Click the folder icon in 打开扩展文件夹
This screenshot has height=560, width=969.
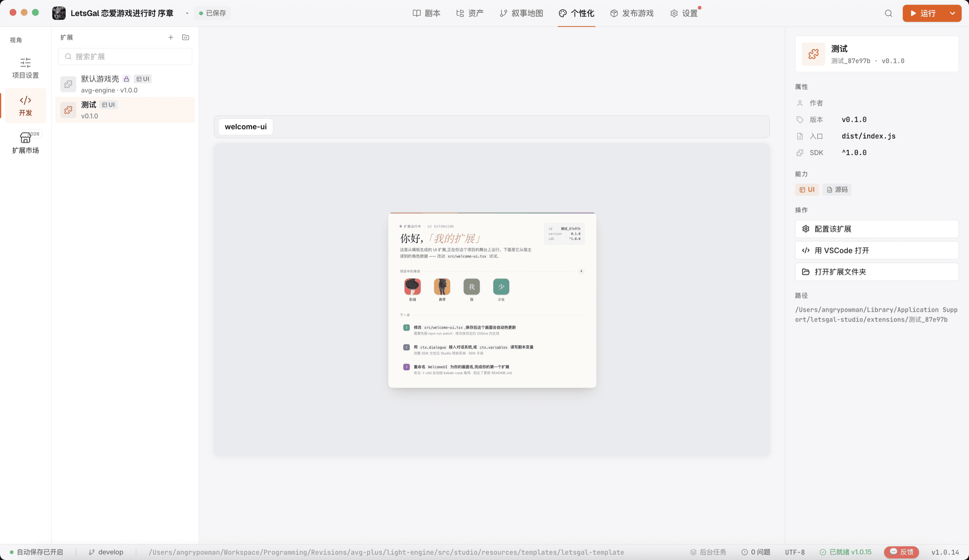(x=806, y=272)
